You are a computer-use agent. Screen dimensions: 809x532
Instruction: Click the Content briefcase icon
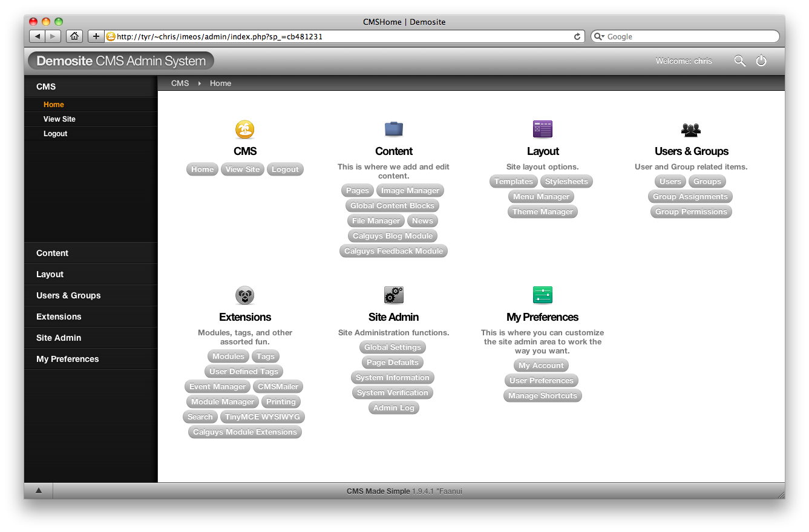coord(394,129)
